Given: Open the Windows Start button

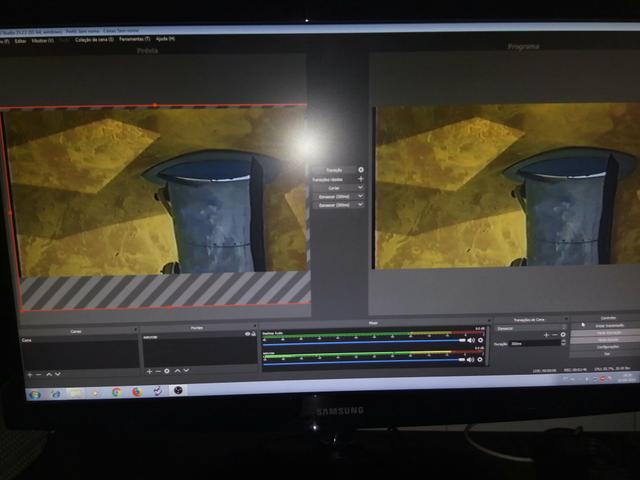Looking at the screenshot, I should [35, 394].
